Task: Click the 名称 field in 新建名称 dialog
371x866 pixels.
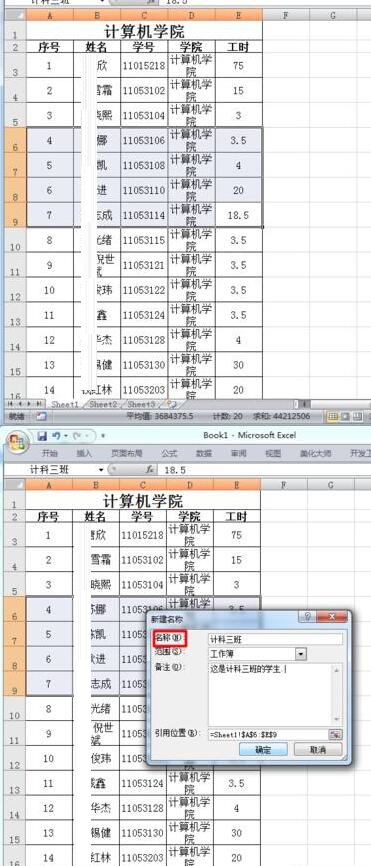Action: 275,639
